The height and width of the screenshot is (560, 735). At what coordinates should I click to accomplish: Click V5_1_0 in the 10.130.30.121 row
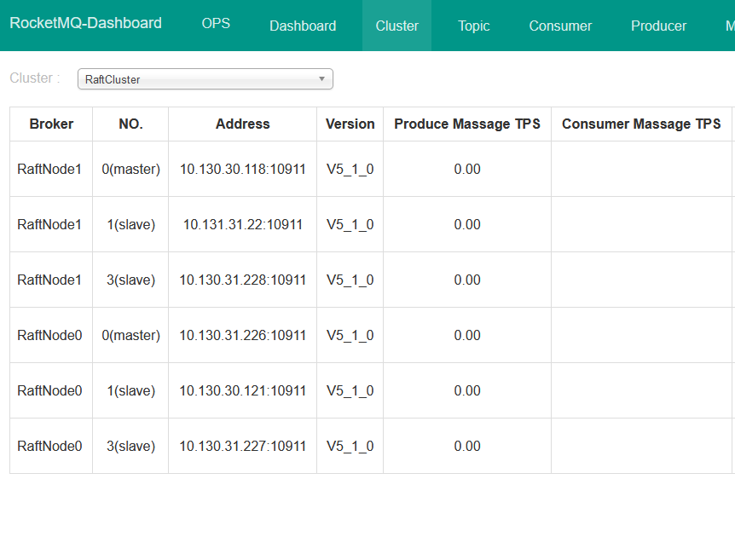pyautogui.click(x=350, y=390)
